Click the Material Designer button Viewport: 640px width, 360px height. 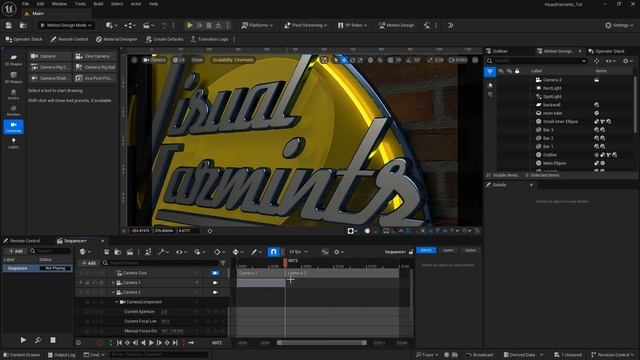[x=116, y=39]
